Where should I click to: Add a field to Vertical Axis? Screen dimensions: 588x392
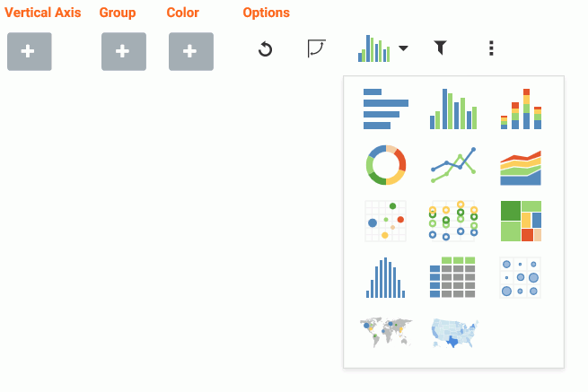point(30,51)
